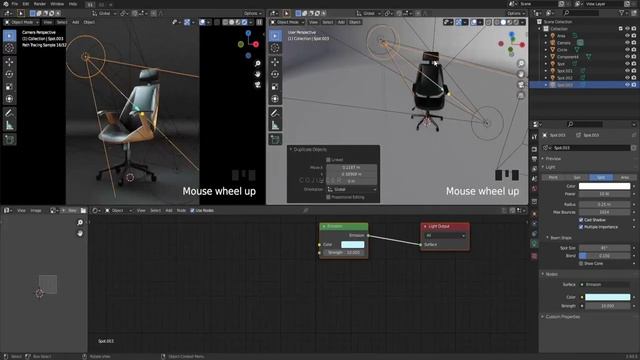
Task: Set light type to Sun
Action: click(577, 178)
